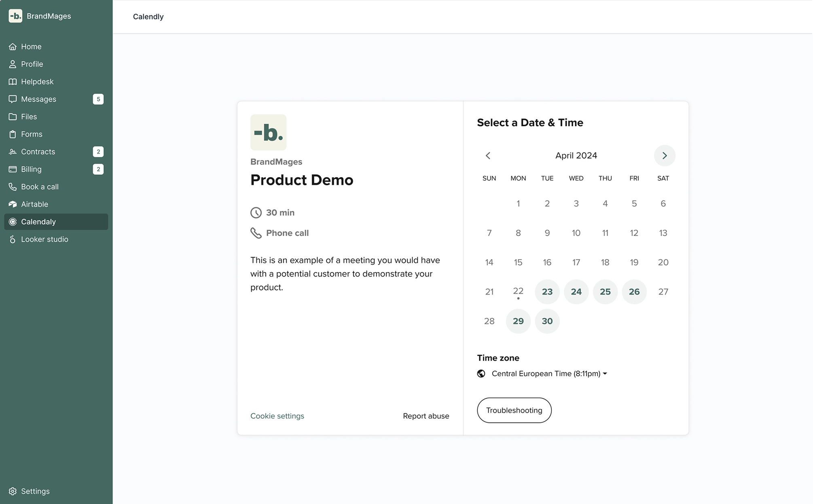Click the Billing badge showing 2
The width and height of the screenshot is (813, 504).
point(98,169)
